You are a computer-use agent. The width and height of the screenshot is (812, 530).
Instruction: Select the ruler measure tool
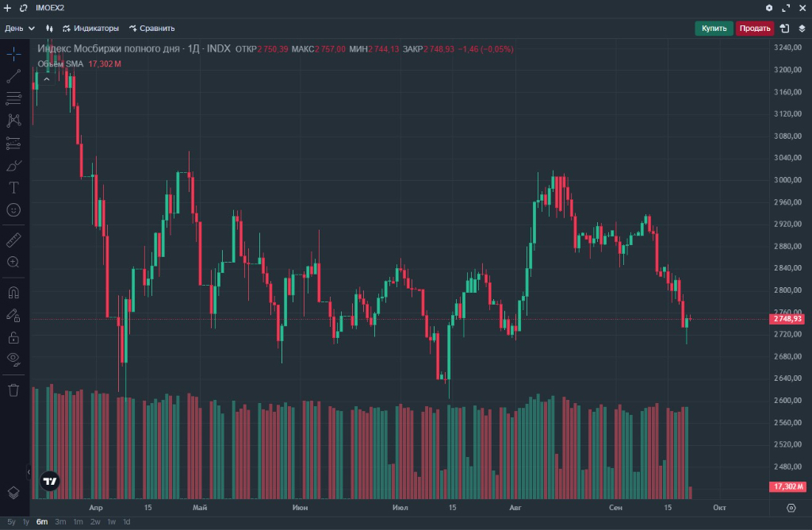click(13, 240)
